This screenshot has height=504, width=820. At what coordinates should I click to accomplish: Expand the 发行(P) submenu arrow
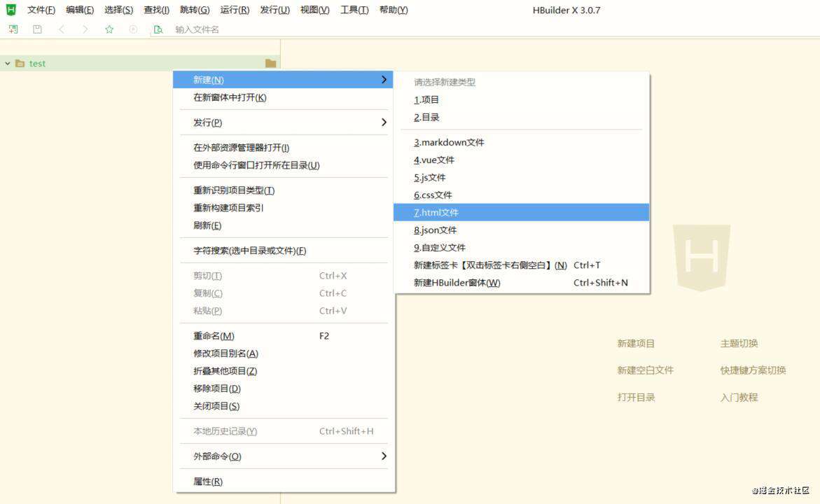[x=384, y=122]
